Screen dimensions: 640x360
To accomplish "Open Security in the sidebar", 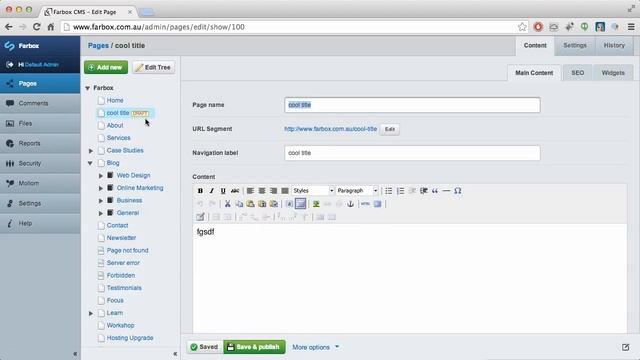I will [40, 163].
